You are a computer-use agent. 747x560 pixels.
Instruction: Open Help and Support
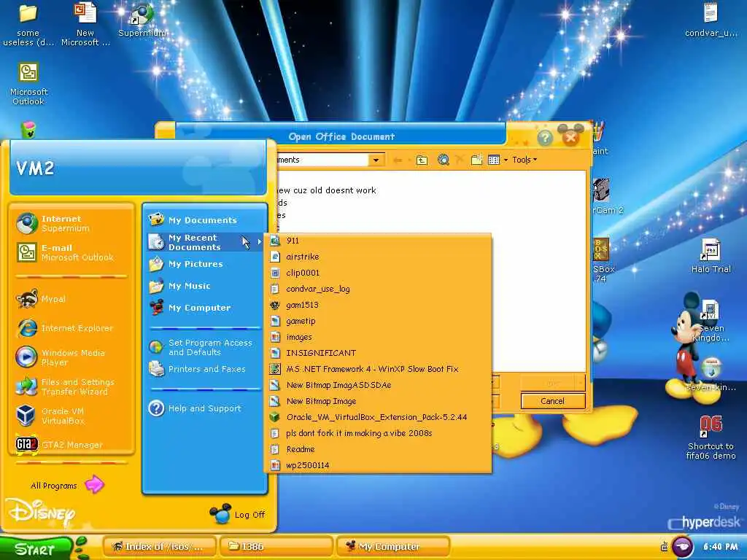click(205, 408)
